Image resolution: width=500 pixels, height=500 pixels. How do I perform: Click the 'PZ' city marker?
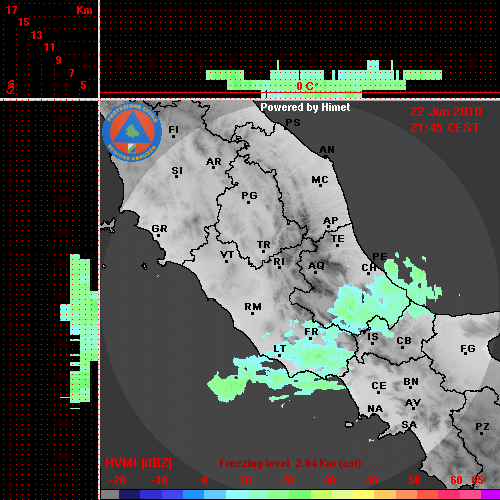click(482, 428)
